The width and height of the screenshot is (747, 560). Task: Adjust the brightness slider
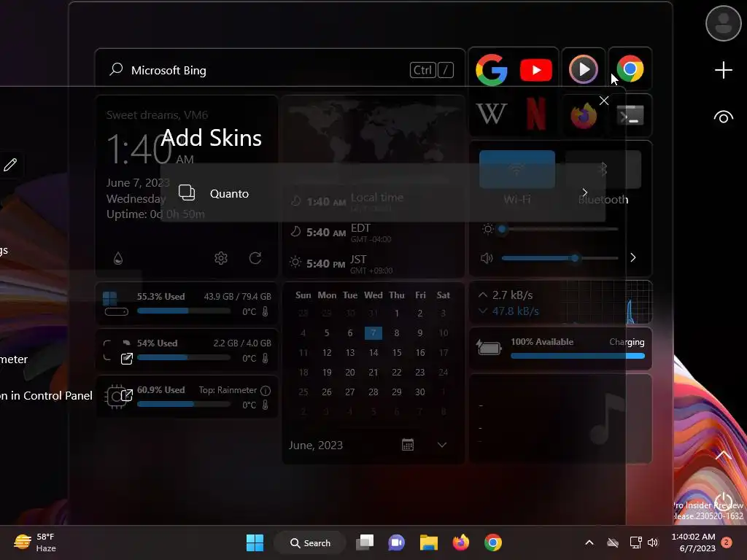point(560,229)
